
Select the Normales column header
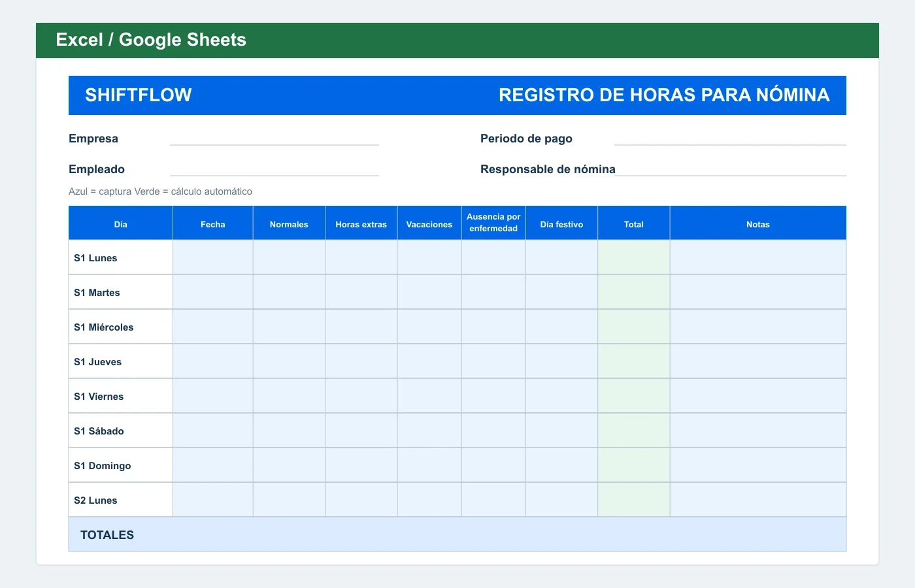click(x=289, y=223)
